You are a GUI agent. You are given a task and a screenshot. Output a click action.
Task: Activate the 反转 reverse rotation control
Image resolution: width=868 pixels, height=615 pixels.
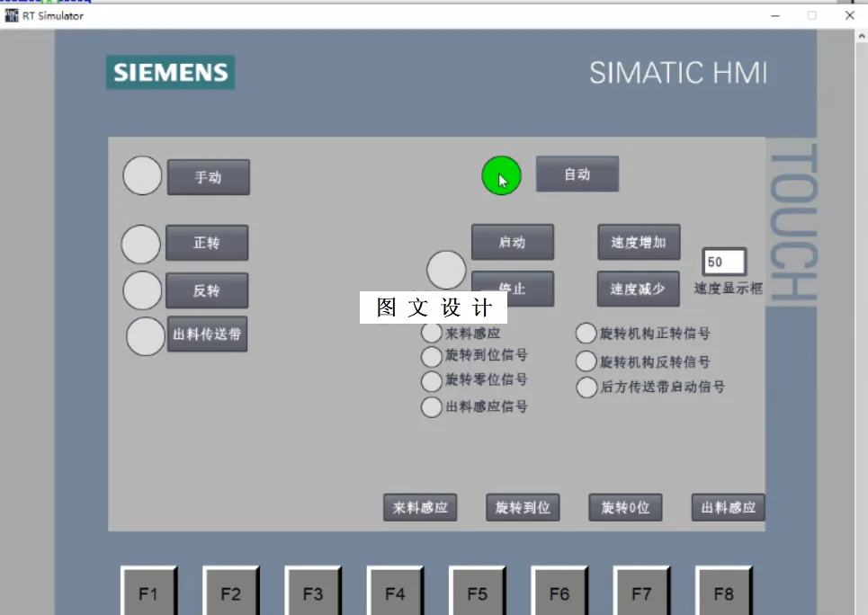(207, 290)
